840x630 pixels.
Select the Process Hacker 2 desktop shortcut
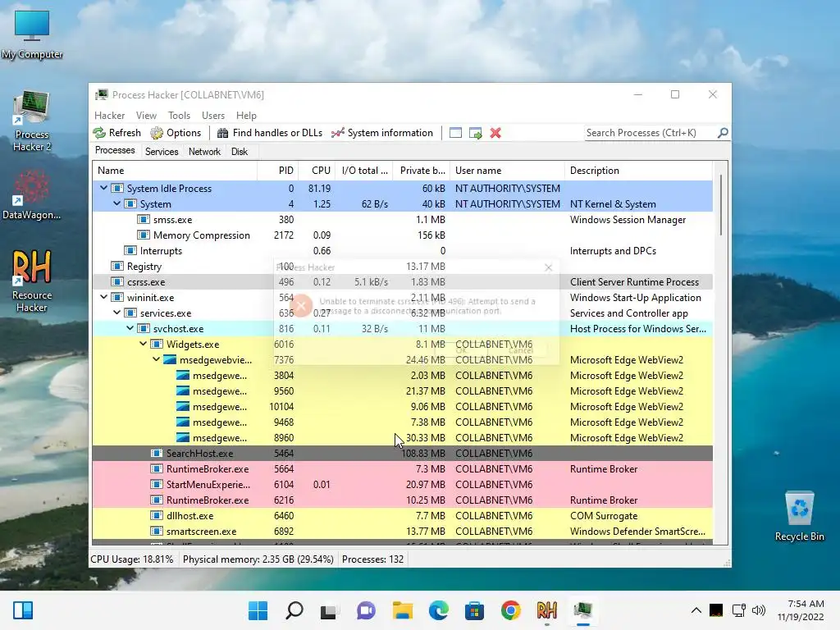point(32,121)
